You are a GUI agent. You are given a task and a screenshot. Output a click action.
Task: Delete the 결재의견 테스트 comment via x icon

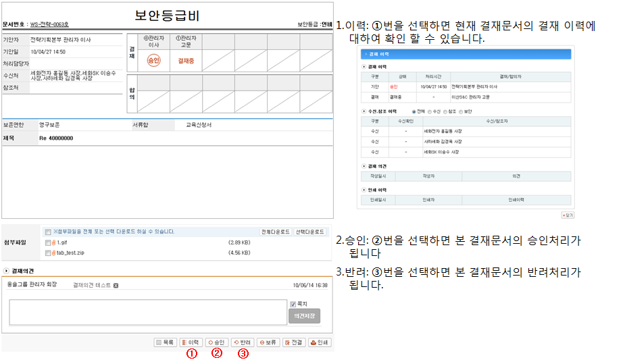coord(116,286)
